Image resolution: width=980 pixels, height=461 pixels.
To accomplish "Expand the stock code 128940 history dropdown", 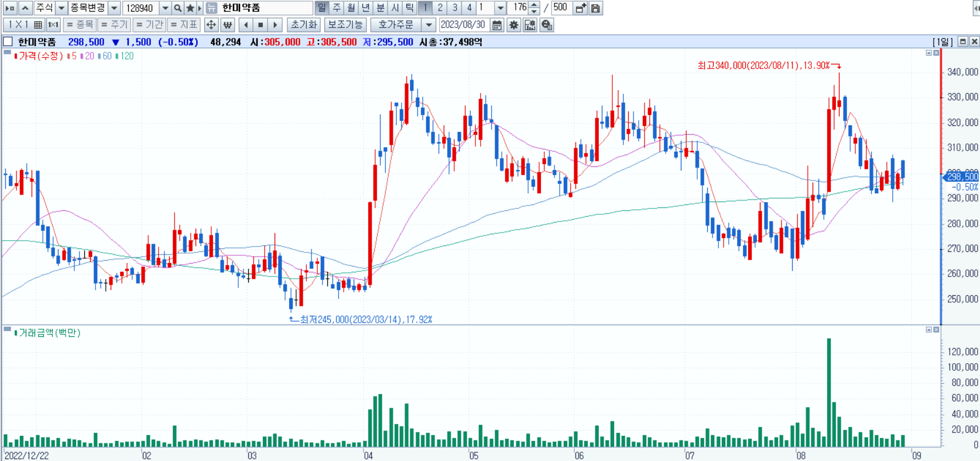I will click(x=165, y=8).
